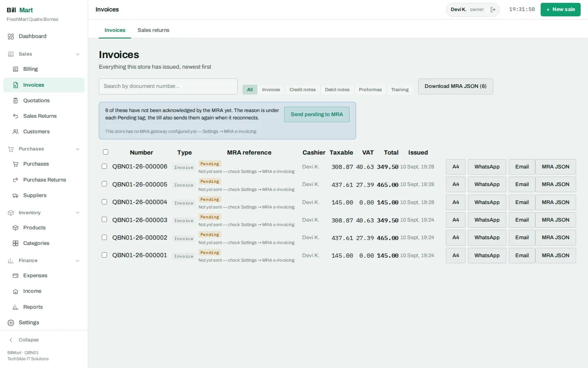Collapse the Inventory section chevron
This screenshot has height=368, width=588.
click(x=78, y=213)
